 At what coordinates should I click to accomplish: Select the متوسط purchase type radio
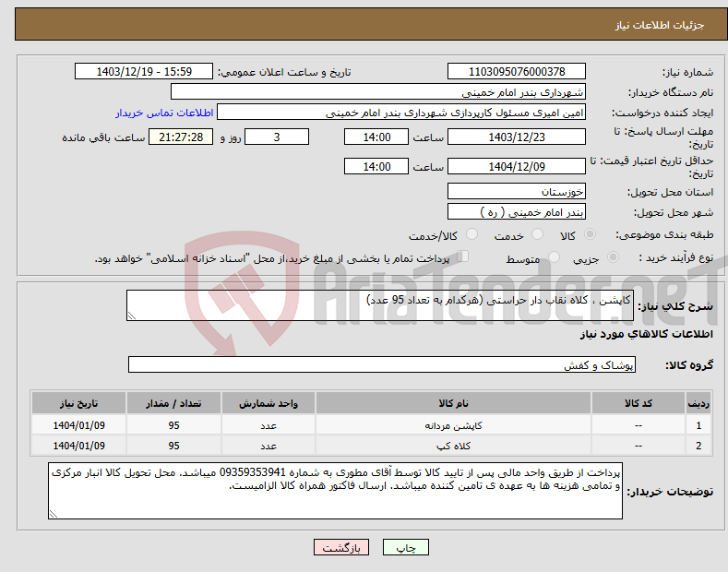coord(554,256)
